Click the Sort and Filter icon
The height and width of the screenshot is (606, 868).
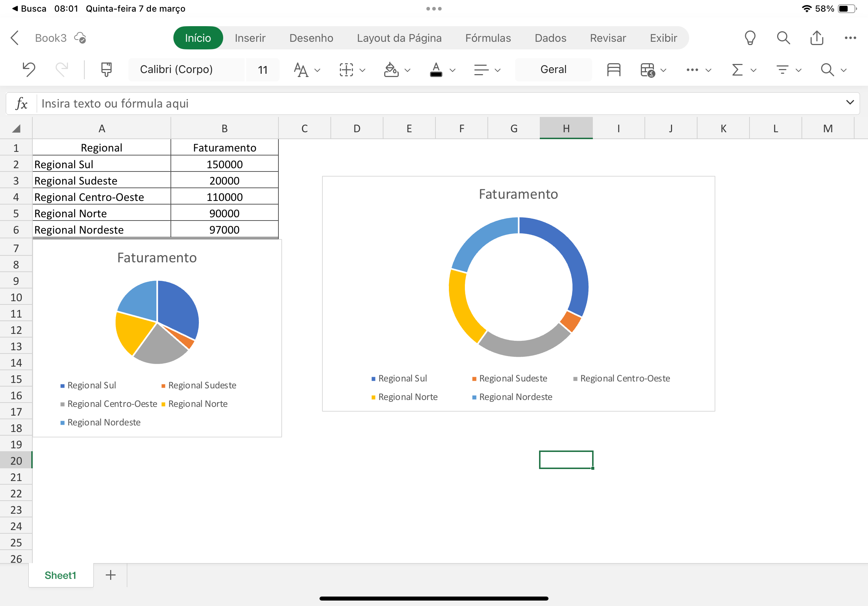click(782, 69)
